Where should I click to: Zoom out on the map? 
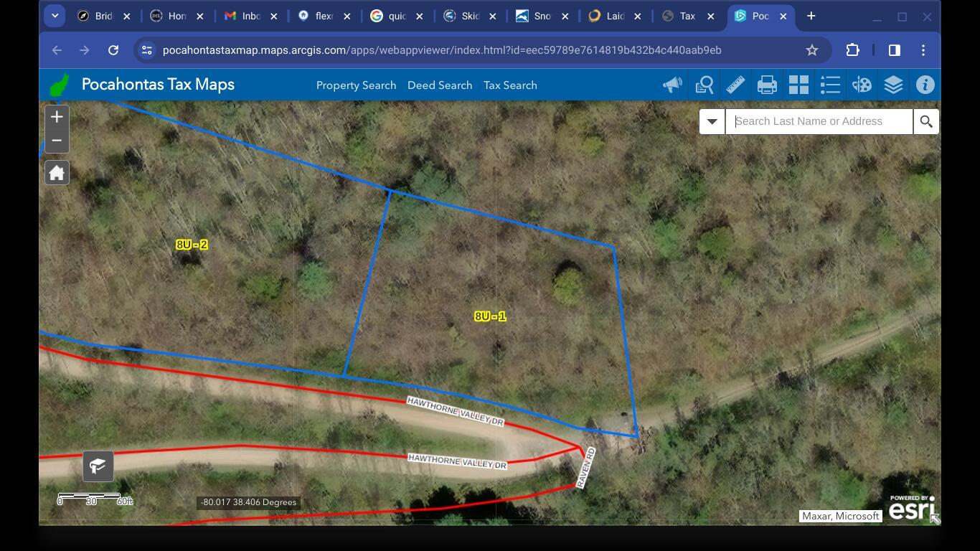(x=57, y=141)
